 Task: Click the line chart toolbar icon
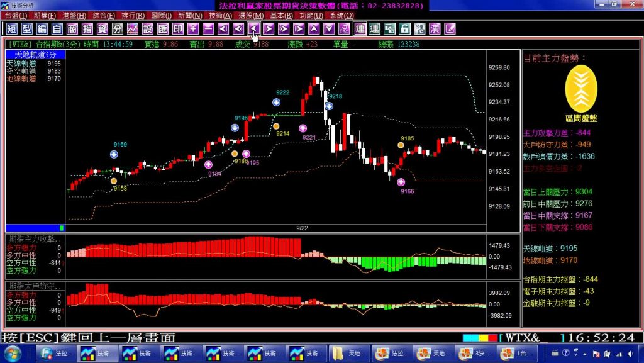(x=133, y=29)
